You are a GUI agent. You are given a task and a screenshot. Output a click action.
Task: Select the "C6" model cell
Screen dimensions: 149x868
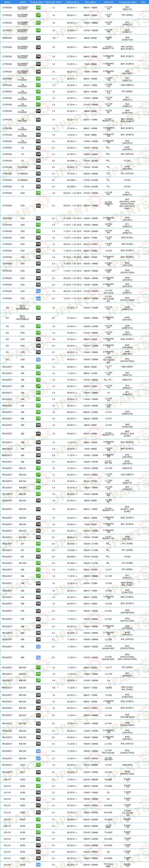click(22, 186)
